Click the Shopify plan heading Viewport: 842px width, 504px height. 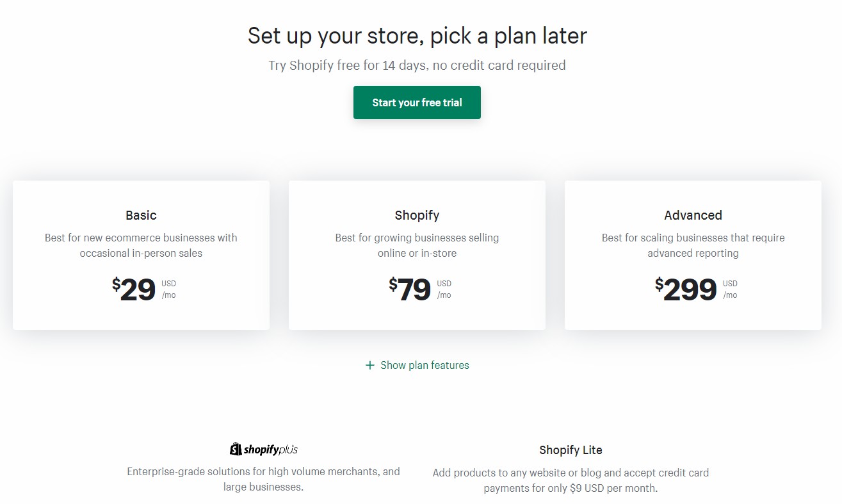tap(417, 215)
